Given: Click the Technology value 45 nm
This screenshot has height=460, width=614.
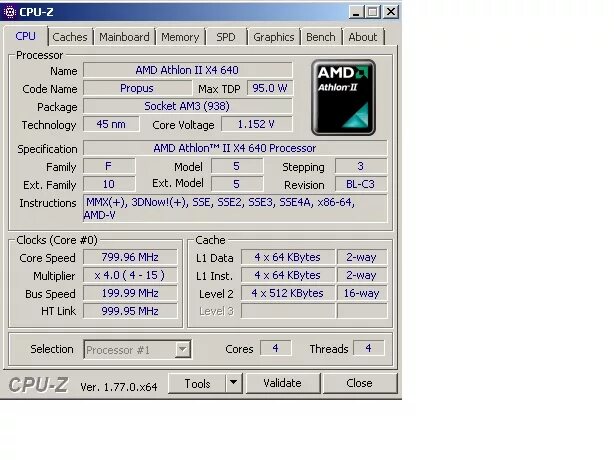Looking at the screenshot, I should [x=111, y=124].
